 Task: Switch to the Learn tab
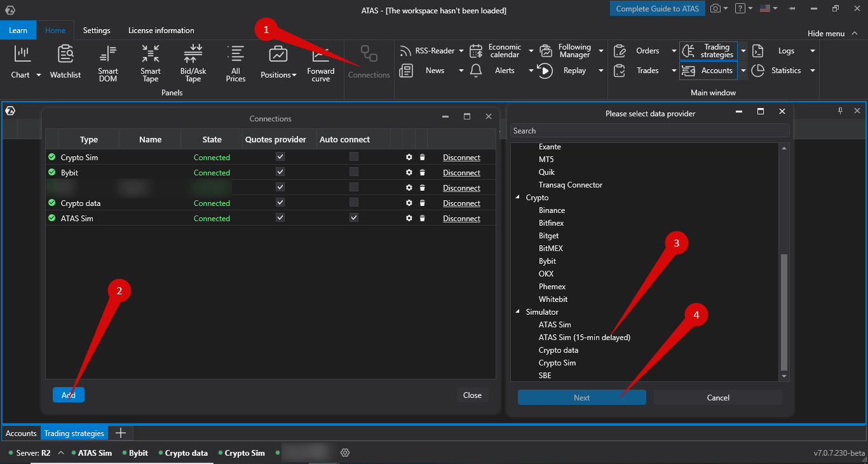click(18, 30)
